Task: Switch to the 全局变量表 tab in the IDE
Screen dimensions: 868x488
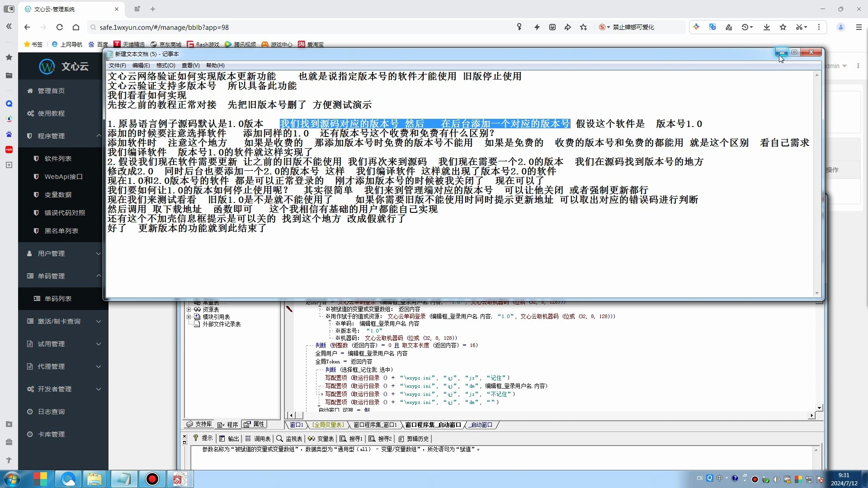Action: coord(328,425)
